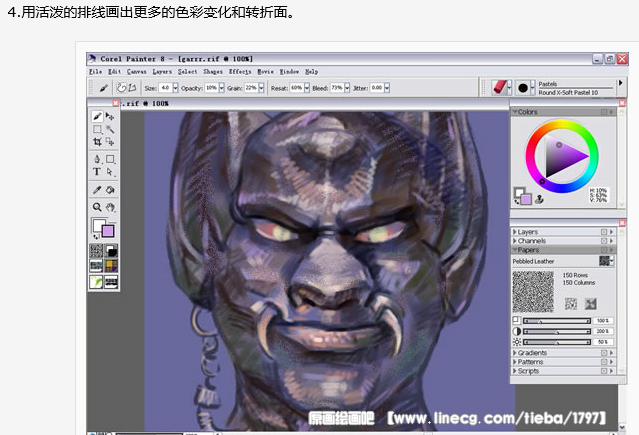Screen dimensions: 639x435
Task: Open the Canvas menu
Action: tap(137, 71)
